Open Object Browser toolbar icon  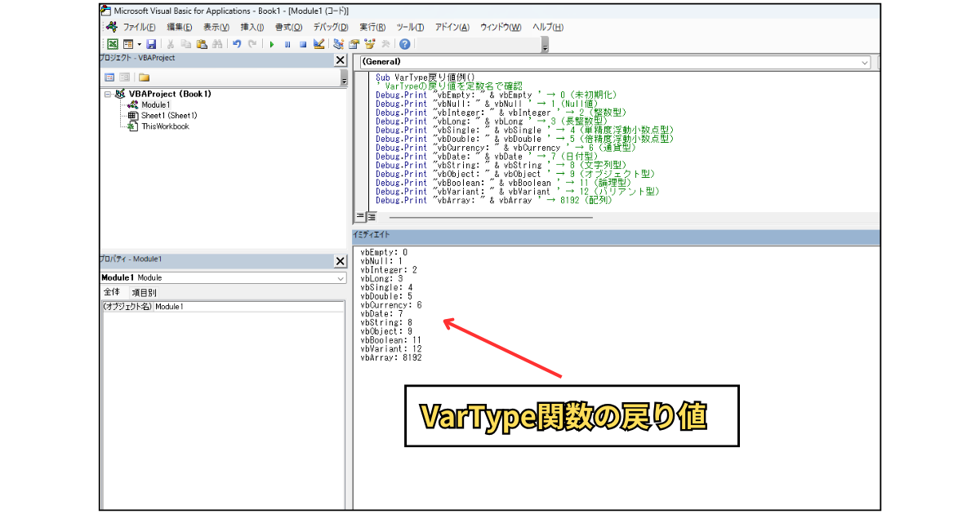tap(369, 44)
